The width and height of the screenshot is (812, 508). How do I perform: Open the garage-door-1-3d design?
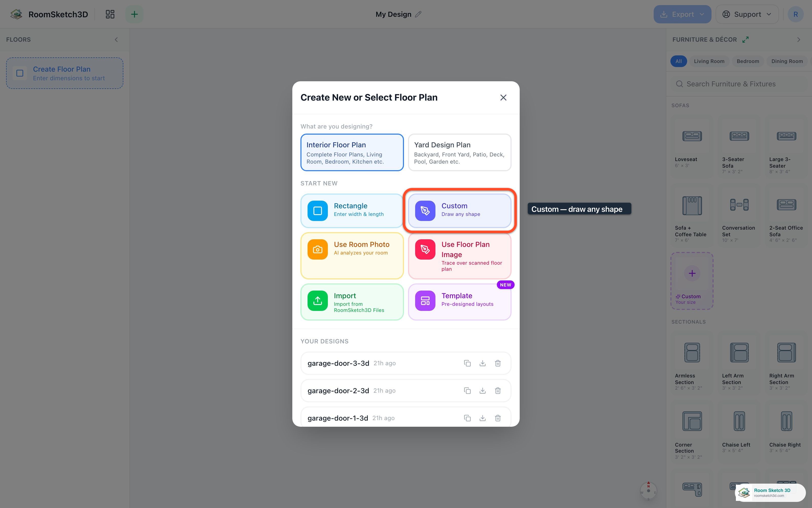click(x=406, y=417)
